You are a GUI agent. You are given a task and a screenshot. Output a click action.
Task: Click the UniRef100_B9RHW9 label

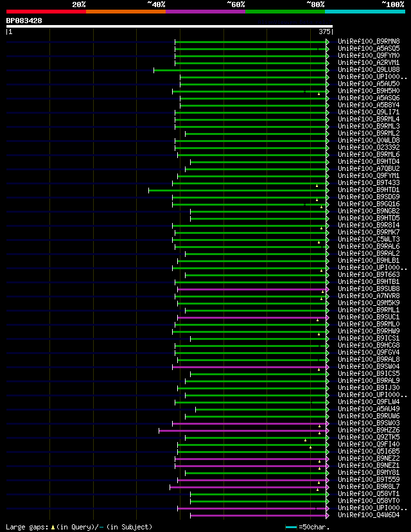[369, 331]
